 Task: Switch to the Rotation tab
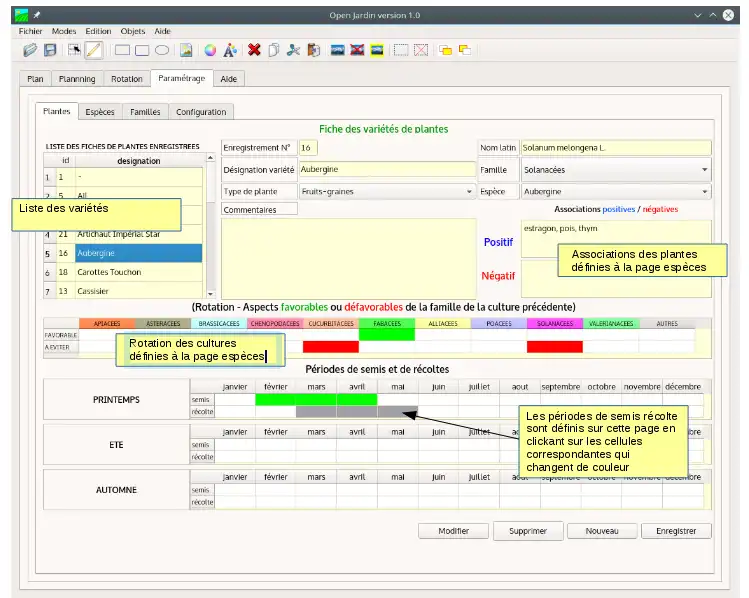click(126, 79)
